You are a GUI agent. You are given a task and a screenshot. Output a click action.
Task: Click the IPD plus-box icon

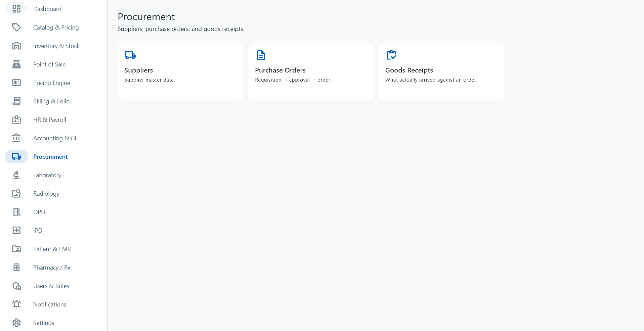(x=16, y=230)
